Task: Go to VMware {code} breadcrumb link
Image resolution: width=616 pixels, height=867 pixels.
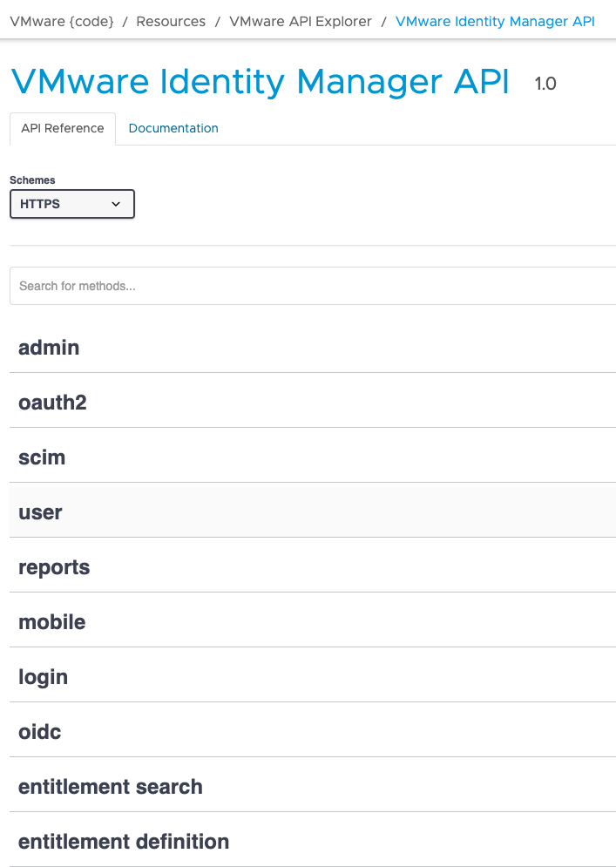Action: [62, 22]
